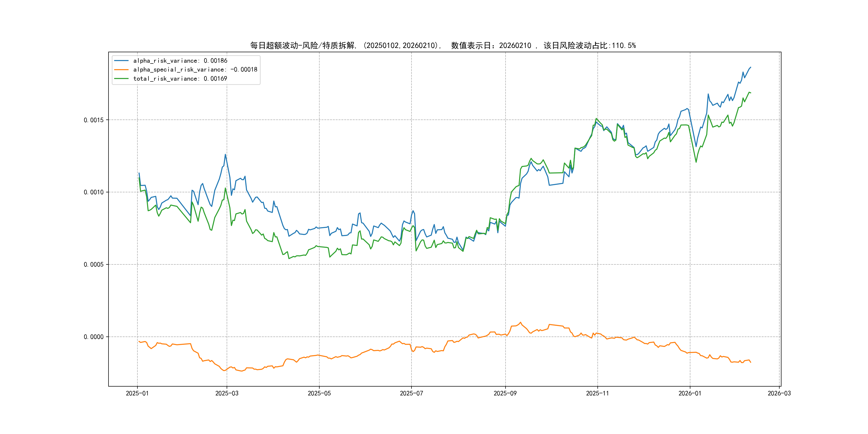Click the 2025-03 x-axis date label
Image resolution: width=868 pixels, height=434 pixels.
[x=227, y=393]
